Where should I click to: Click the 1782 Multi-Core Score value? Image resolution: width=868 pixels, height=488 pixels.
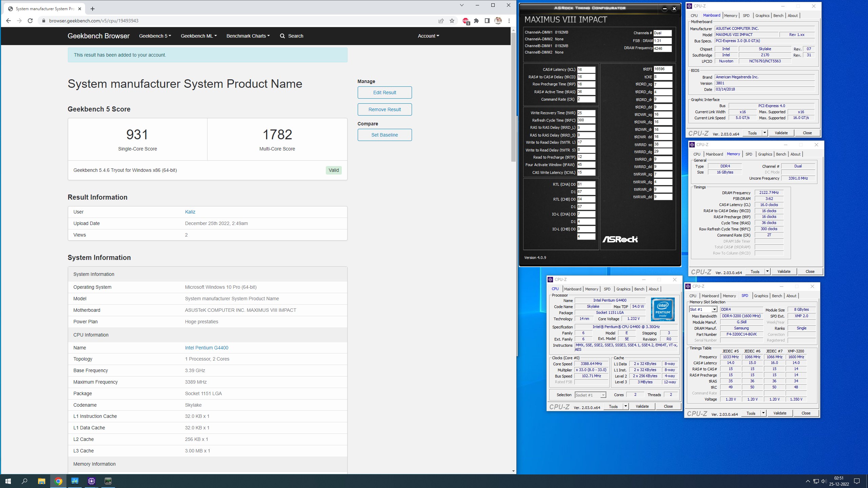click(277, 135)
